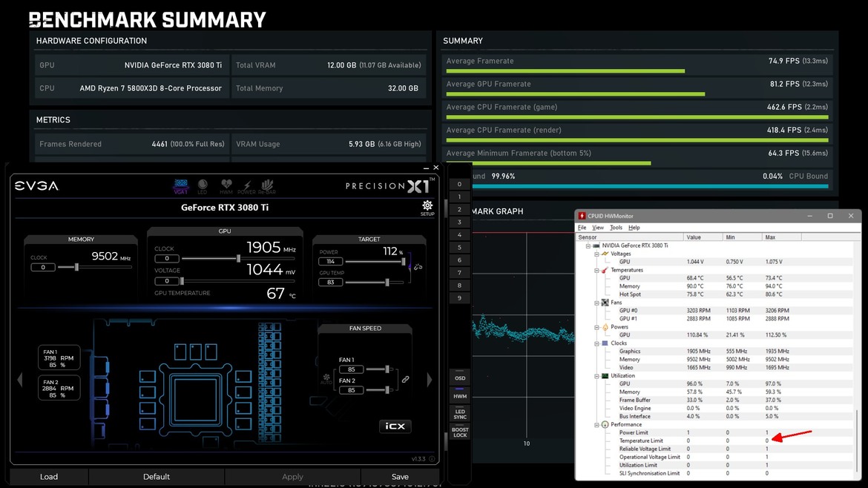Click the EVGA logo in Precision X1

[x=36, y=186]
